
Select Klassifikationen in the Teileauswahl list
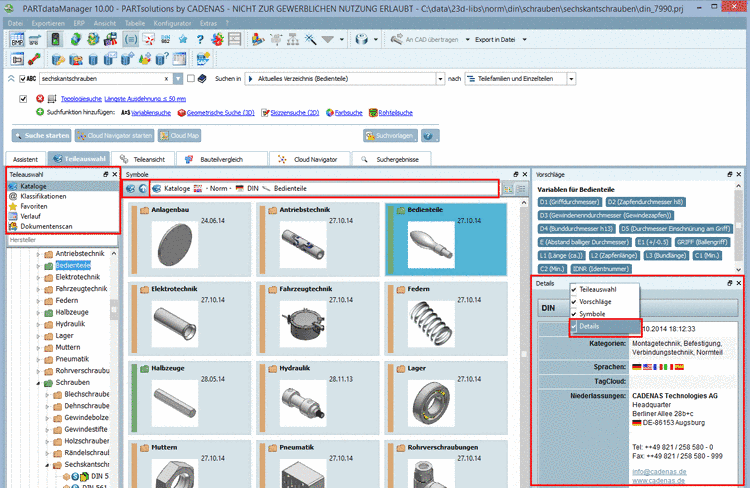(62, 196)
